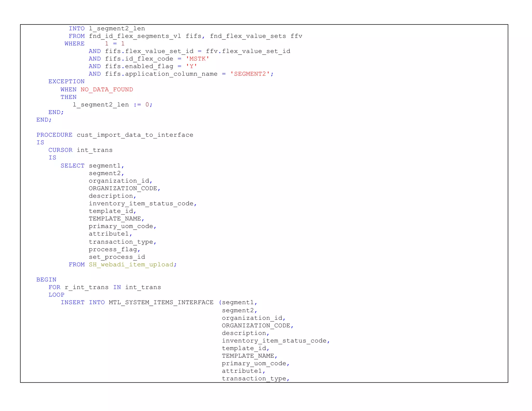Select 'cust_import_data_to_interface' procedure name

pyautogui.click(x=135, y=135)
